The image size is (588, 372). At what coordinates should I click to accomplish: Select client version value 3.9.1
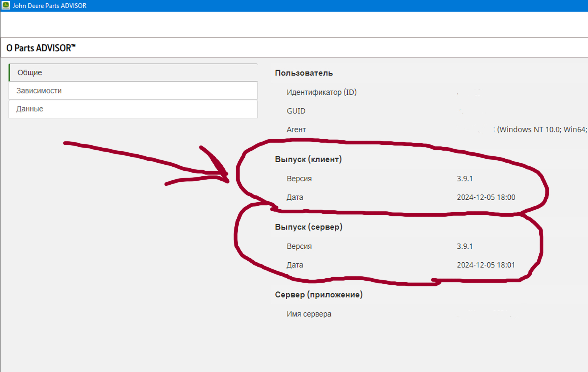tap(465, 179)
